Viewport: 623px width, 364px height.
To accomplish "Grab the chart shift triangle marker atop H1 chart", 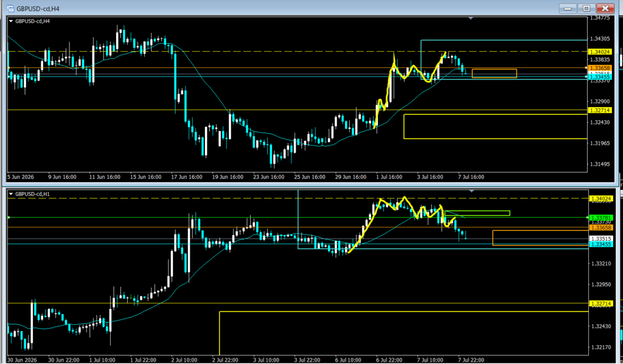I will (x=472, y=191).
